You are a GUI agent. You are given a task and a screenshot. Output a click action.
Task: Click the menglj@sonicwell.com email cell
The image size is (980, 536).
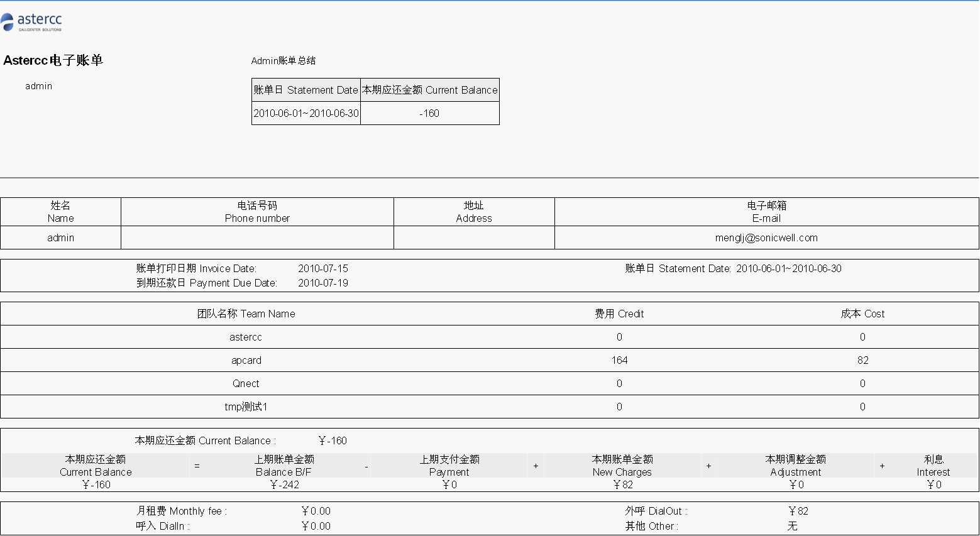(x=766, y=238)
